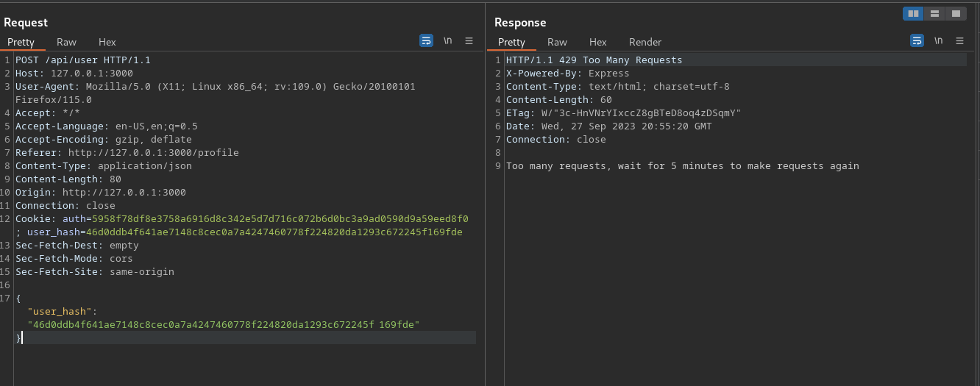Show non-printable characters in Response panel

[938, 41]
